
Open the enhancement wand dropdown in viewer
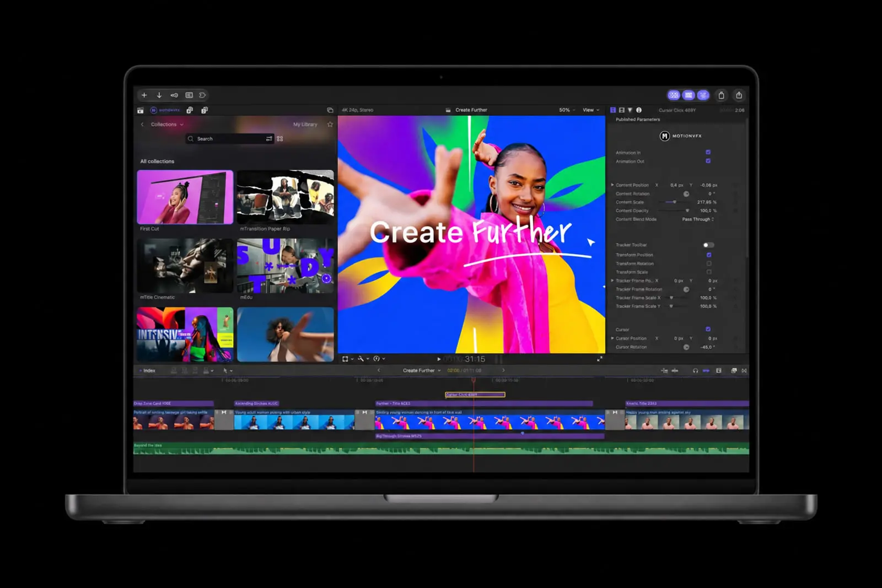(x=363, y=359)
